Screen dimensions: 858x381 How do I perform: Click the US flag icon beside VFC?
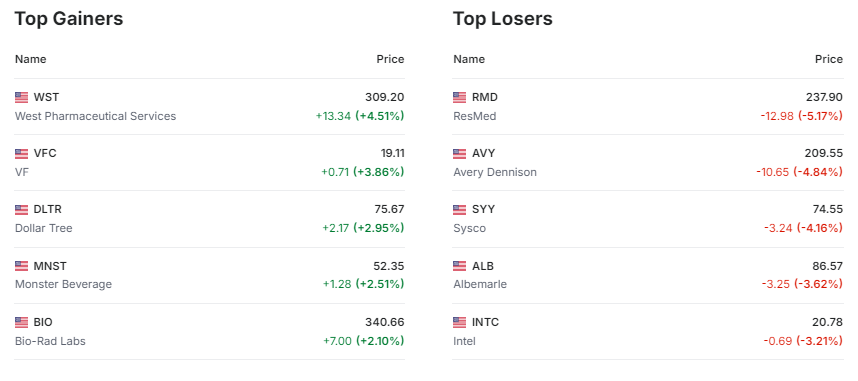21,154
